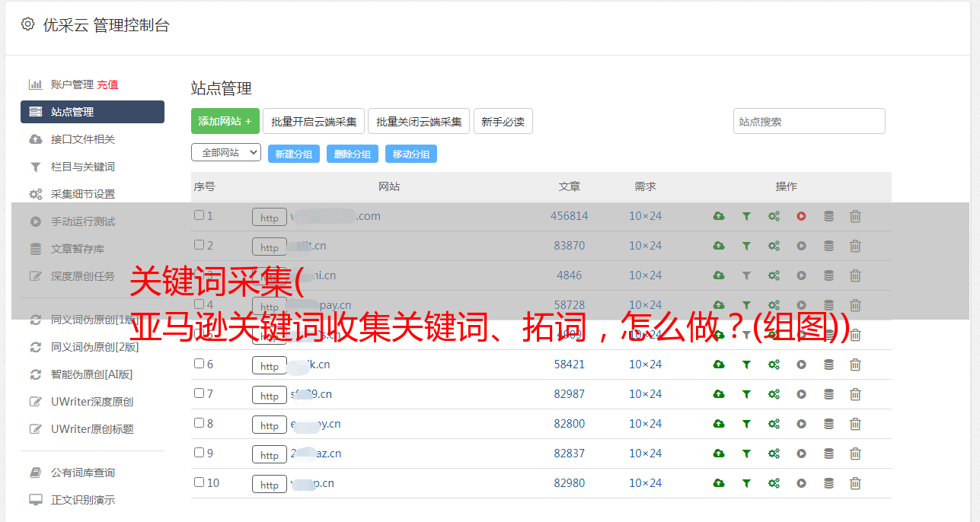Tick the checkbox for site 9

tap(199, 453)
